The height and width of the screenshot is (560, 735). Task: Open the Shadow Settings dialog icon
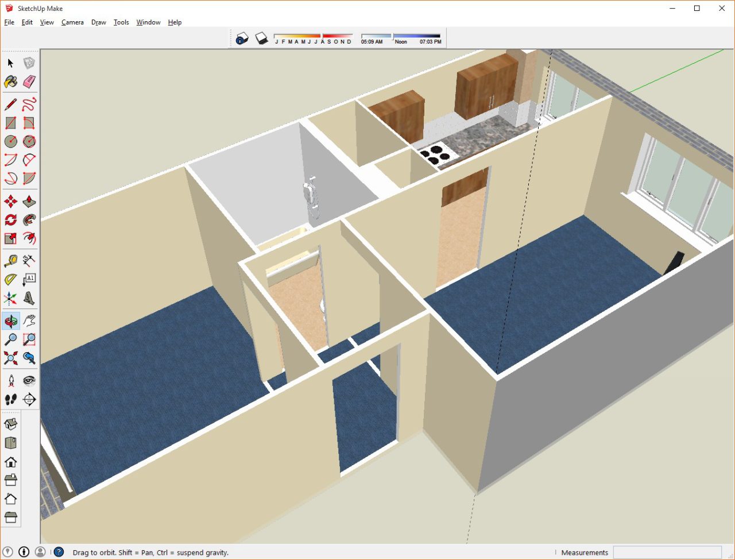coord(242,37)
